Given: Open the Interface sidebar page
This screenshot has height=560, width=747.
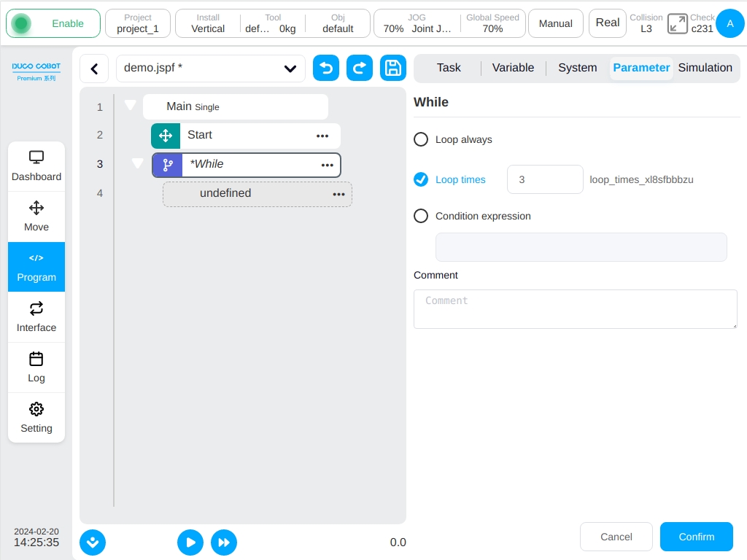Looking at the screenshot, I should pyautogui.click(x=36, y=317).
